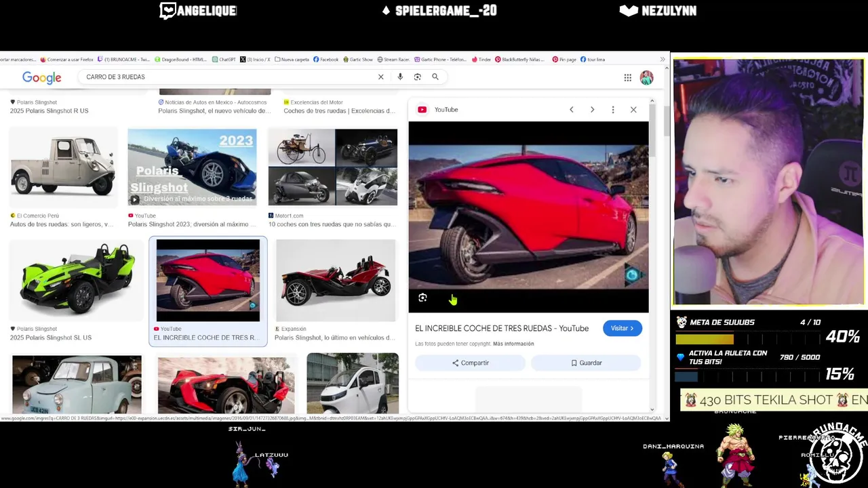Open the three-dot menu in preview panel
The image size is (868, 488).
[x=613, y=110]
